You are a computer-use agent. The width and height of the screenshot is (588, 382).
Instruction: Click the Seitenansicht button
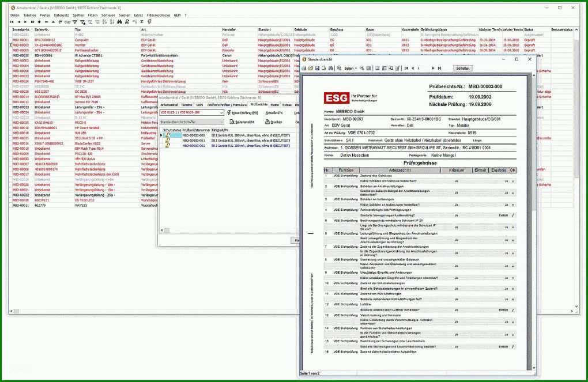pos(242,122)
